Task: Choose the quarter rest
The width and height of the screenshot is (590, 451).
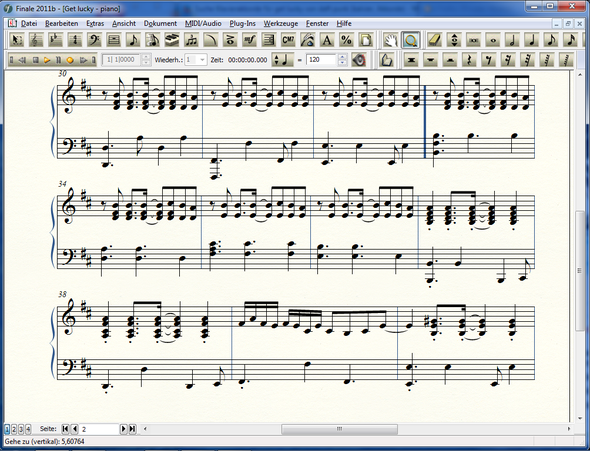Action: point(469,60)
